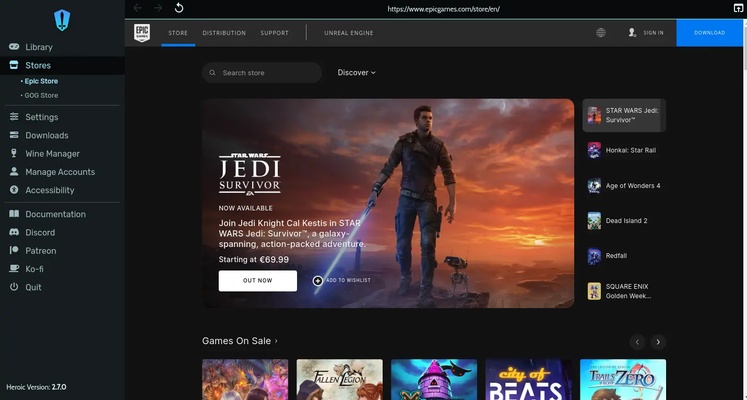Select Redfall in carousel list

click(x=624, y=256)
